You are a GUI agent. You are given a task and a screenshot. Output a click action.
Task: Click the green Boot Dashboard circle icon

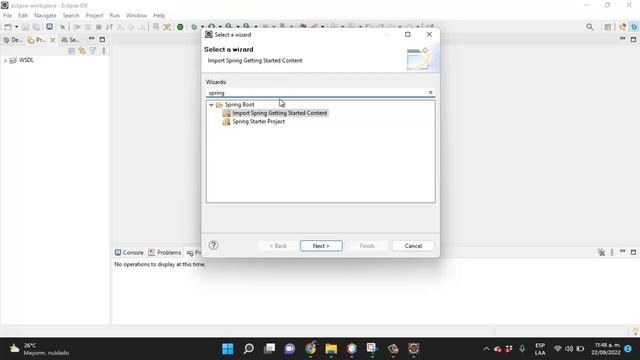[180, 27]
